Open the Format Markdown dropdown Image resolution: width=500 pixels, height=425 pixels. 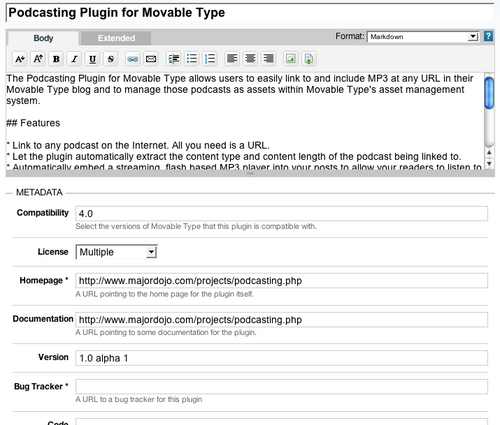[x=423, y=37]
